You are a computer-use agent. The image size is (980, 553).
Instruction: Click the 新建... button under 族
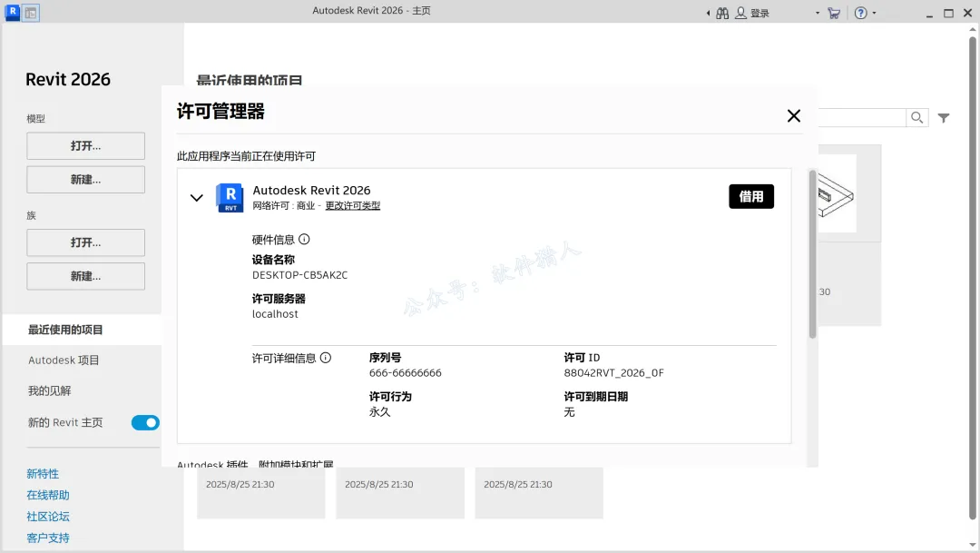[85, 276]
